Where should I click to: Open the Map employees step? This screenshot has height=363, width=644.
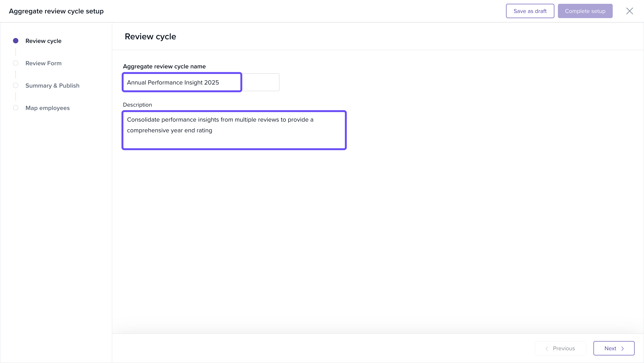[47, 108]
